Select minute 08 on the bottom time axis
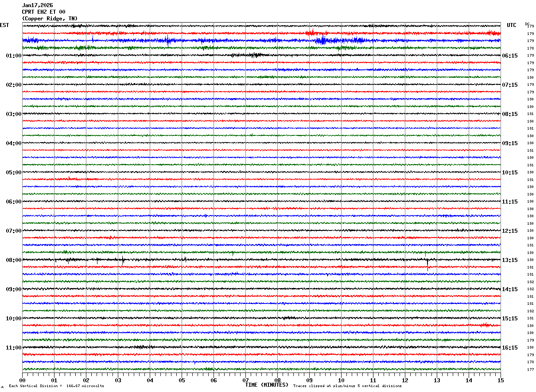The width and height of the screenshot is (536, 392). pos(277,380)
